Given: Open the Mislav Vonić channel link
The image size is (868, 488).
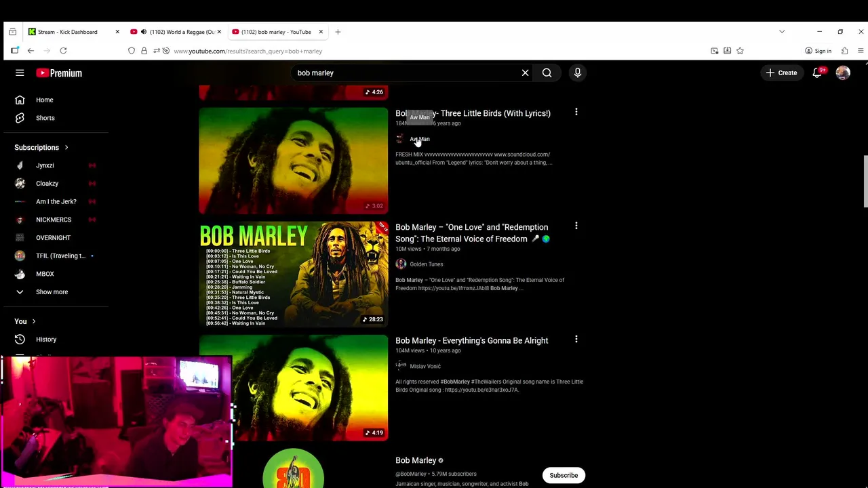Looking at the screenshot, I should 425,366.
